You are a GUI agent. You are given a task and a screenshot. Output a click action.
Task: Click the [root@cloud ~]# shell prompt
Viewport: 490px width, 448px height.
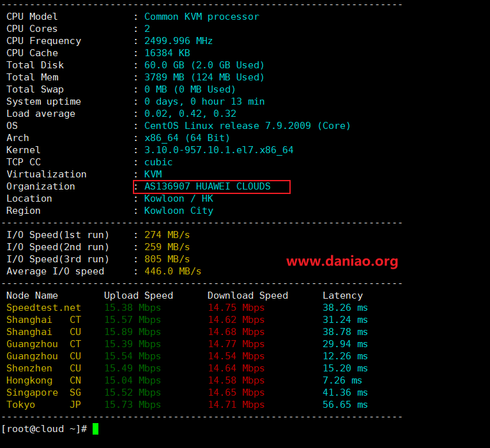pos(44,429)
